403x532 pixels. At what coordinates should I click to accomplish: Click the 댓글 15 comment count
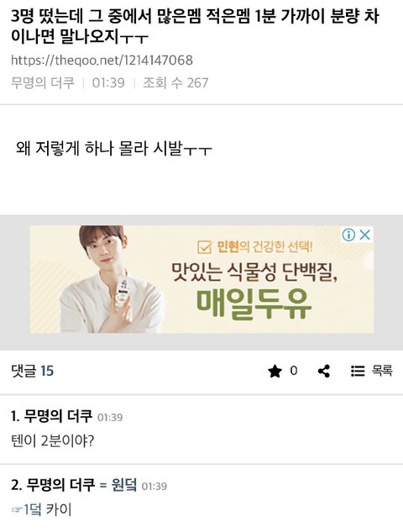(x=33, y=371)
